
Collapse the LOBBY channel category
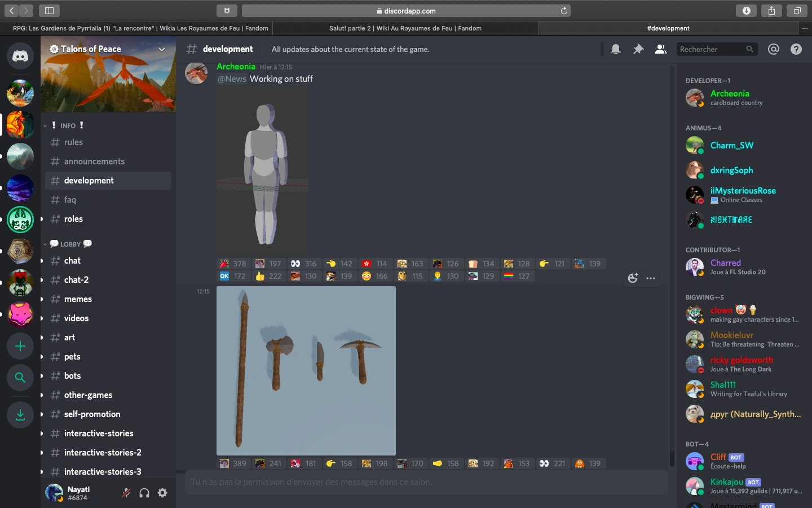(x=70, y=244)
